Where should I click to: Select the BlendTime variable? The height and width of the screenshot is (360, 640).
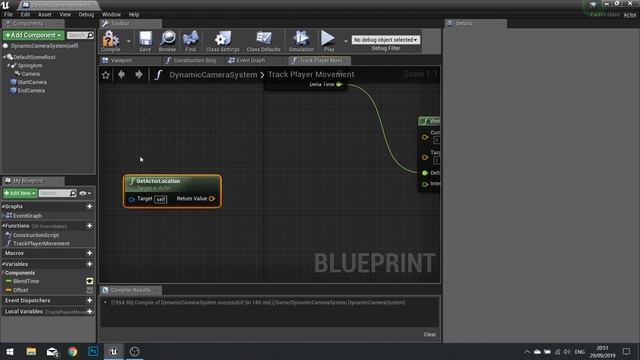(x=26, y=281)
